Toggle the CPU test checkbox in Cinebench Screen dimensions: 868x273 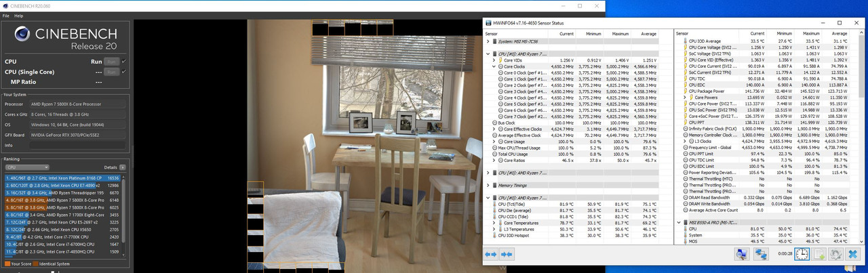point(124,61)
